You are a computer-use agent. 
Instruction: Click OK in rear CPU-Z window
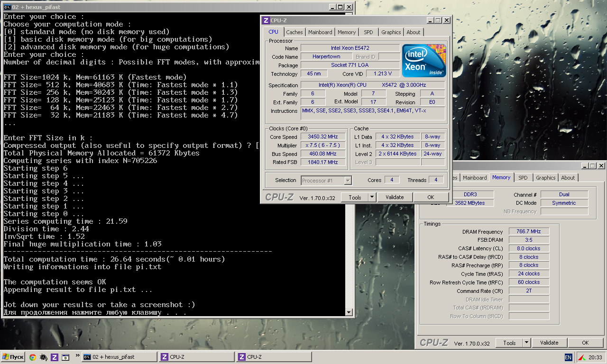(585, 343)
